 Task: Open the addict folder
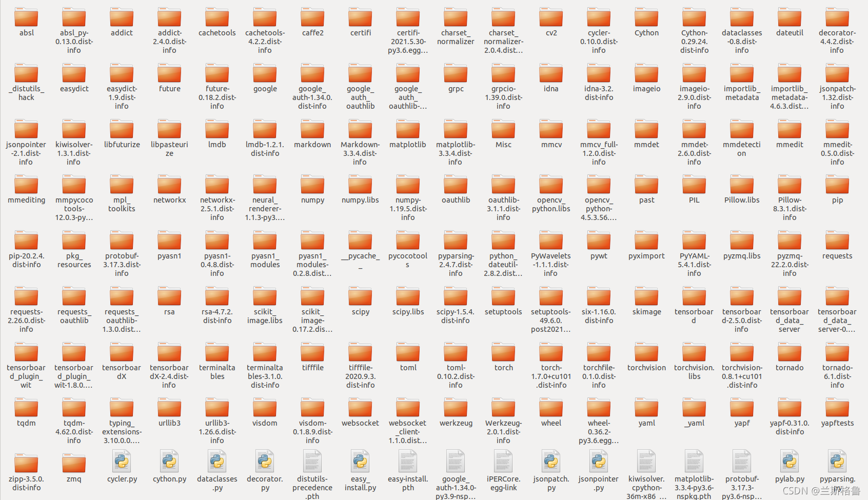(122, 17)
